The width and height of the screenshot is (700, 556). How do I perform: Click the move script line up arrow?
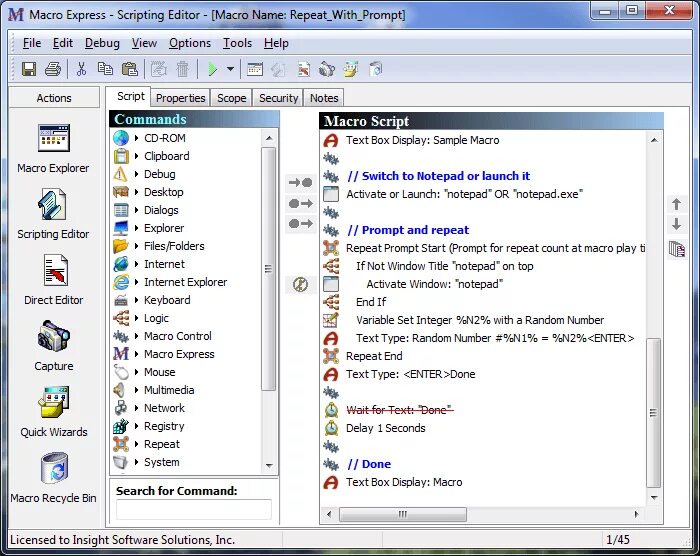coord(676,205)
